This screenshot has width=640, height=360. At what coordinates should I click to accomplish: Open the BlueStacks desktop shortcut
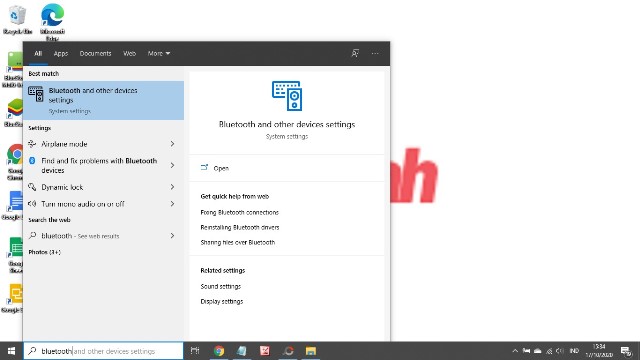(x=14, y=113)
